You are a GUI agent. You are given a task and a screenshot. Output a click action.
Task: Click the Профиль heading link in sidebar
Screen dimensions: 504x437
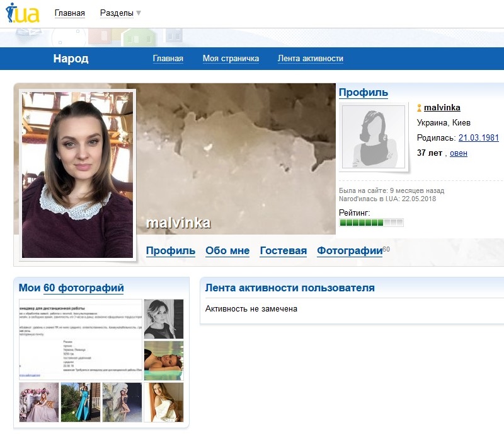click(363, 93)
